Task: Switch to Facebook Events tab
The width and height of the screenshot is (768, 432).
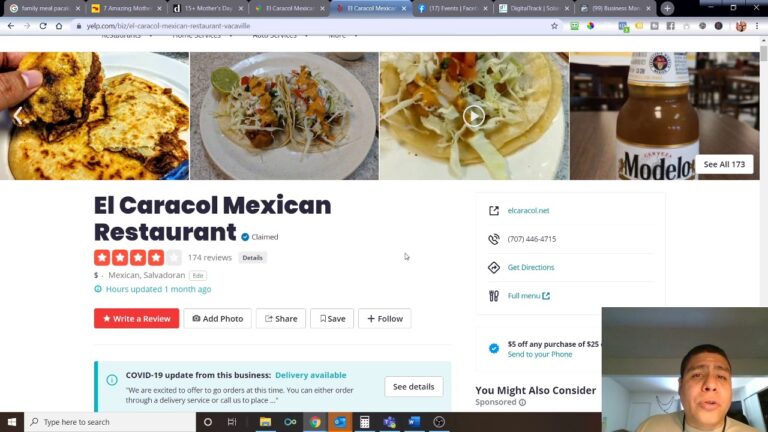Action: pos(452,8)
